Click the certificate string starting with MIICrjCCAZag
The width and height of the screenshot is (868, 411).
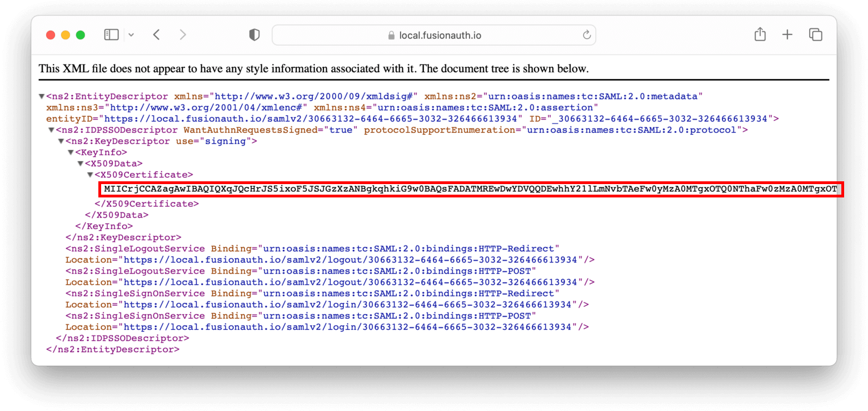pos(471,189)
